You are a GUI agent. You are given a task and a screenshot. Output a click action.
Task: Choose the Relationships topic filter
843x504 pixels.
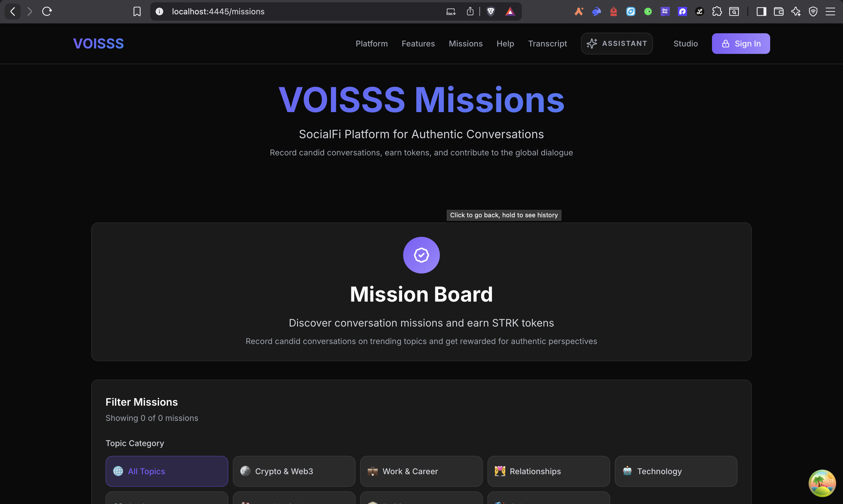click(548, 471)
